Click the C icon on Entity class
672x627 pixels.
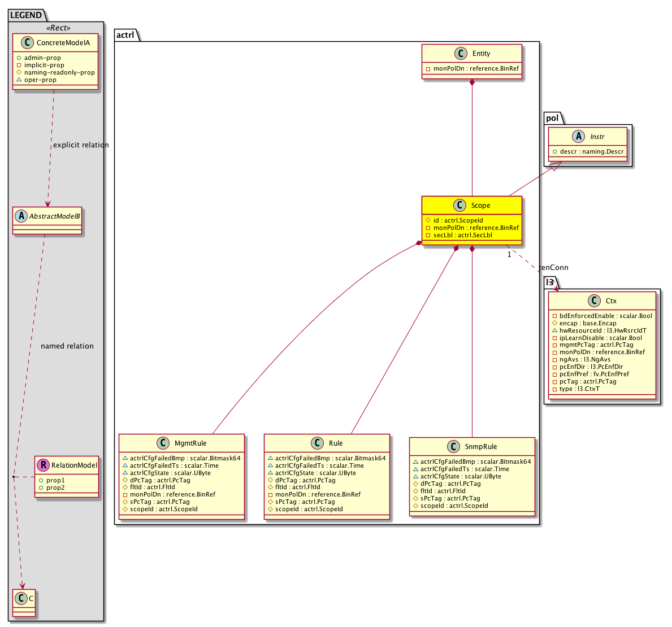click(460, 54)
